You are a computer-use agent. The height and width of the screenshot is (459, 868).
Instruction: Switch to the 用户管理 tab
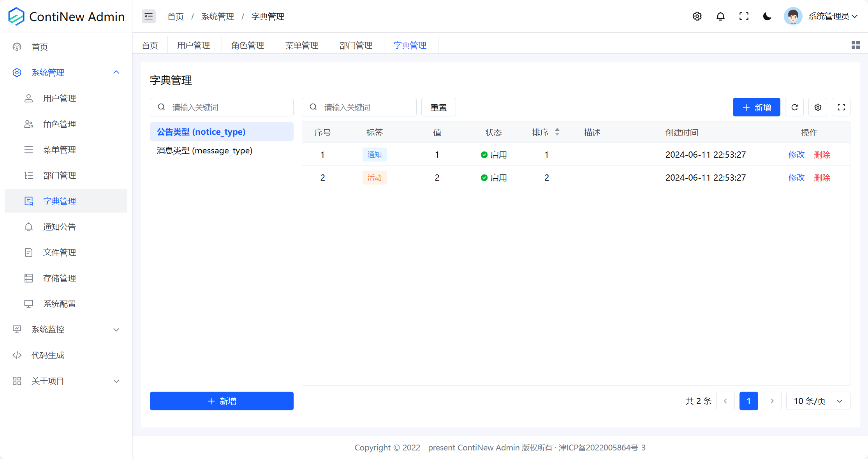(194, 45)
